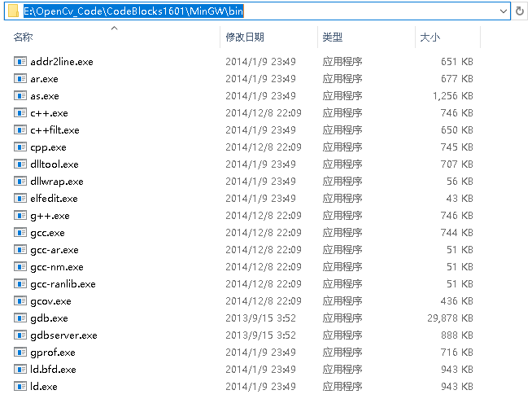Image resolution: width=532 pixels, height=412 pixels.
Task: Select the file name gdb.exe
Action: click(49, 318)
